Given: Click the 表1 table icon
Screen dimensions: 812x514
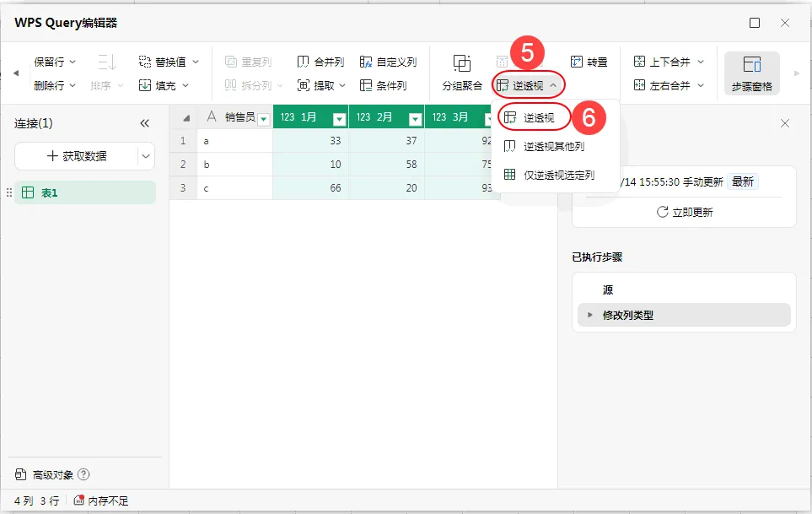Looking at the screenshot, I should pyautogui.click(x=28, y=192).
